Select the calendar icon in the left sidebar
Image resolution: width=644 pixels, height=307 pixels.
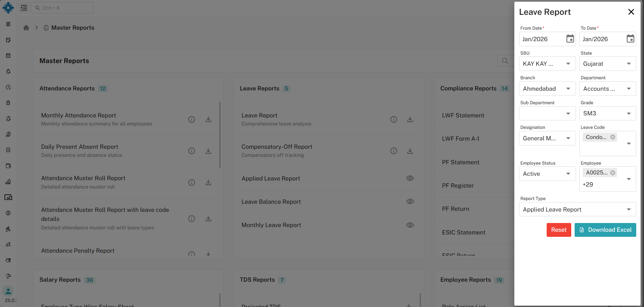tap(8, 55)
